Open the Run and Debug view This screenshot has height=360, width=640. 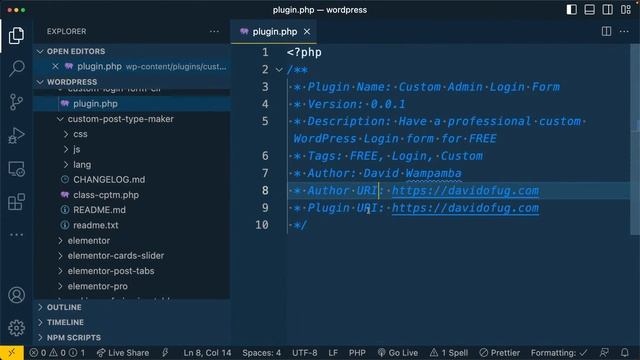click(16, 136)
